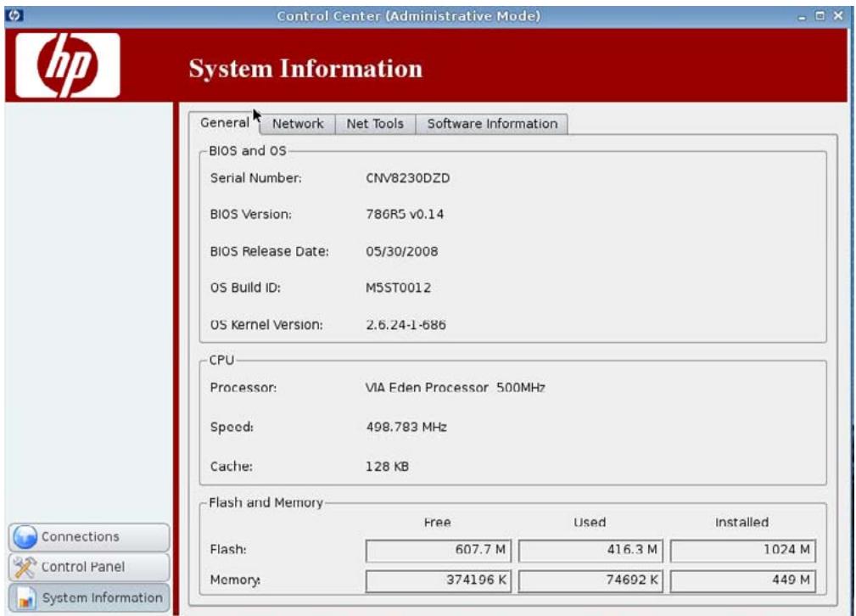Select the cache value 128 KB
Image resolution: width=856 pixels, height=616 pixels.
pos(387,467)
